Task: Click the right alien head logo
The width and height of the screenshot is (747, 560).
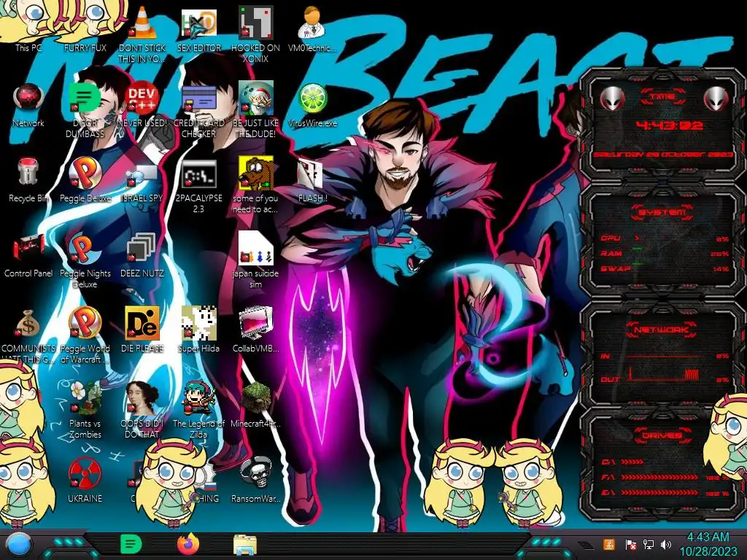Action: click(x=716, y=98)
